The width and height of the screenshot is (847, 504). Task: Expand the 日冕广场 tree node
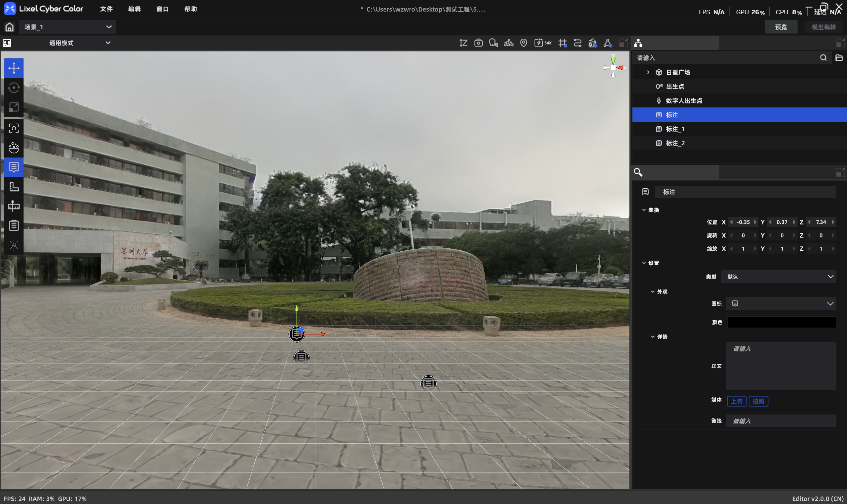tap(648, 72)
